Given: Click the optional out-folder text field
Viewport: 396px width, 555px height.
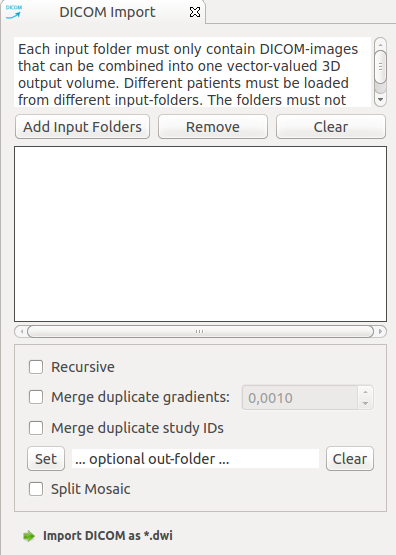Looking at the screenshot, I should pyautogui.click(x=195, y=459).
